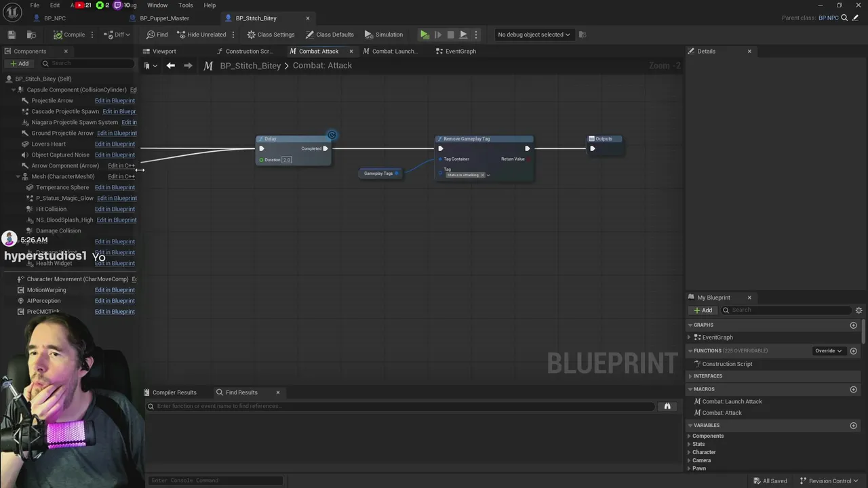Click the Simulation button
Viewport: 868px width, 488px height.
[383, 35]
